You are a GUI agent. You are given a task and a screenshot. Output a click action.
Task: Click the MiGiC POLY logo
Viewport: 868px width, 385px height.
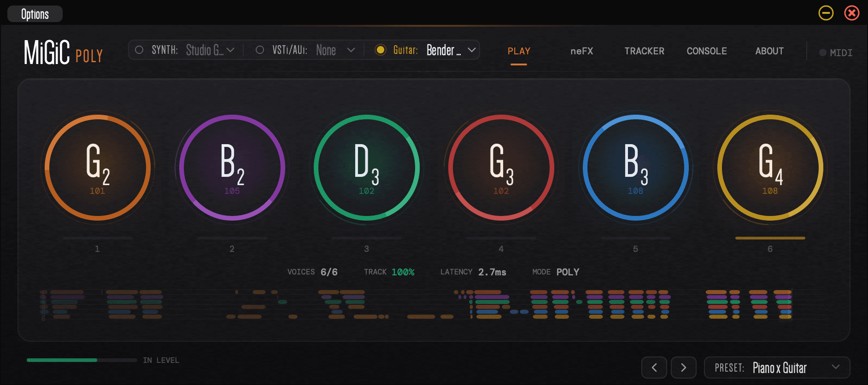pyautogui.click(x=63, y=52)
